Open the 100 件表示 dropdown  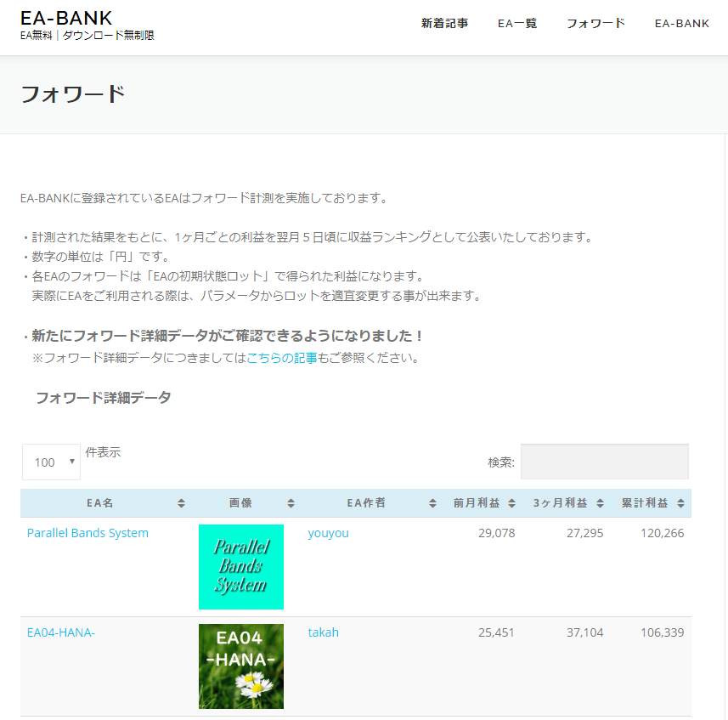pos(51,462)
